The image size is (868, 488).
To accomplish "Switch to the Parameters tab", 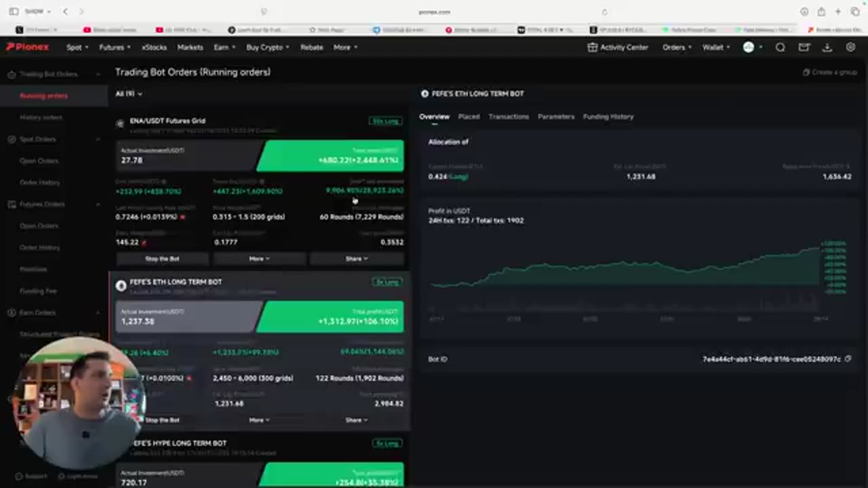I will 556,117.
